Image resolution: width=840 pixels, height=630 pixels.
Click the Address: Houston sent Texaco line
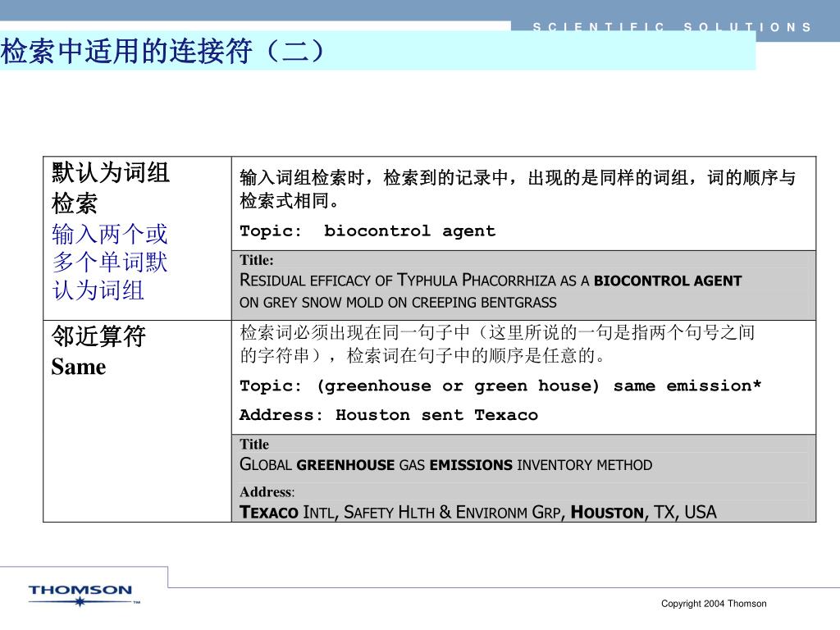(389, 415)
